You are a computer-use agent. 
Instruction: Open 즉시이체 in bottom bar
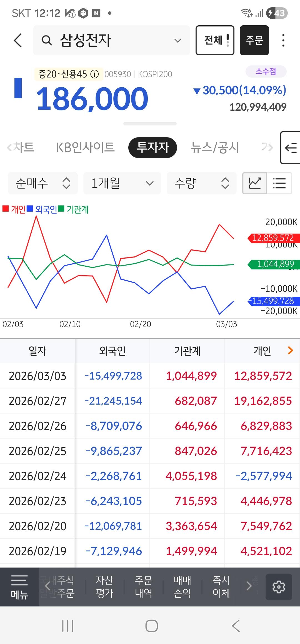coord(221,587)
